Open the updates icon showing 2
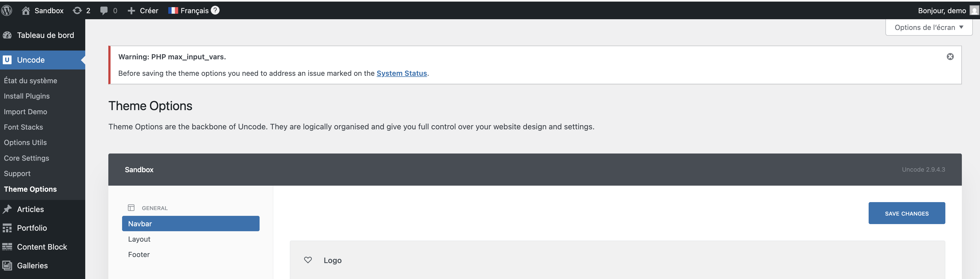The width and height of the screenshot is (980, 279). point(77,10)
